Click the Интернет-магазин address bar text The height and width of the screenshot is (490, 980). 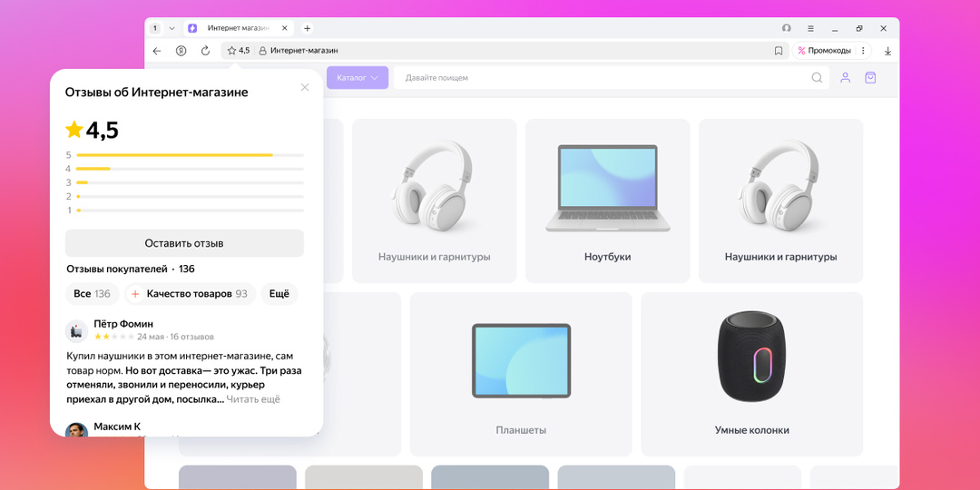(304, 51)
